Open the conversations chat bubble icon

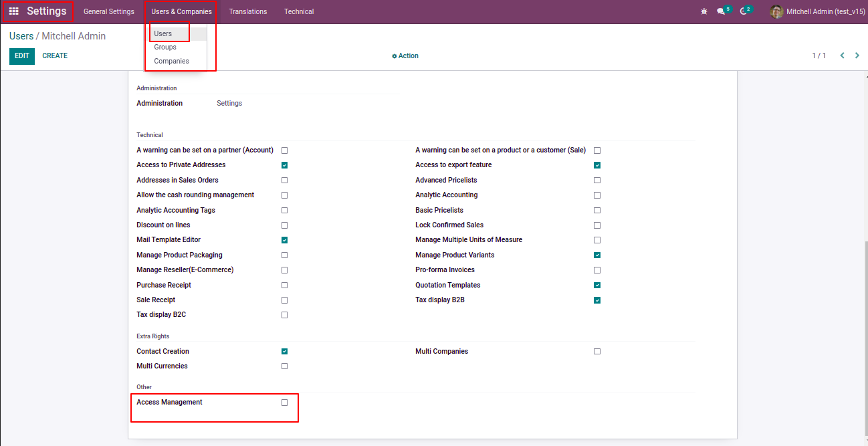pyautogui.click(x=721, y=11)
